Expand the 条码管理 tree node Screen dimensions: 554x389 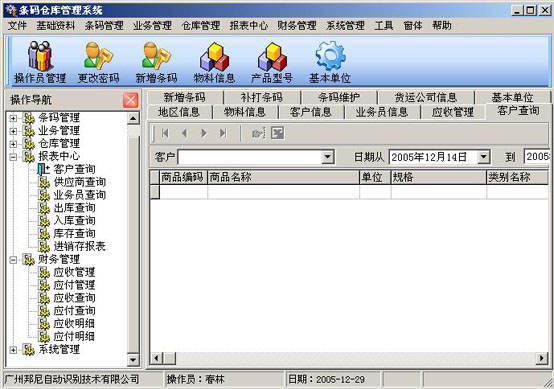pos(13,118)
